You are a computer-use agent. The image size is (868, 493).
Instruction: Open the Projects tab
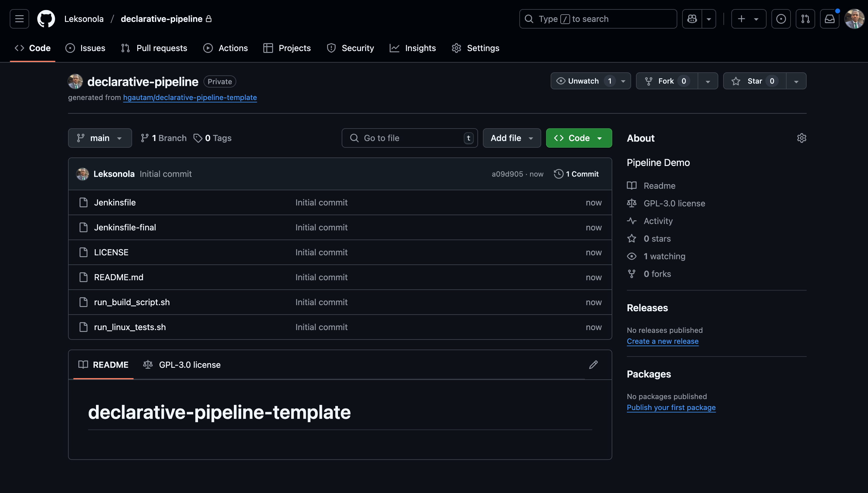click(x=287, y=48)
